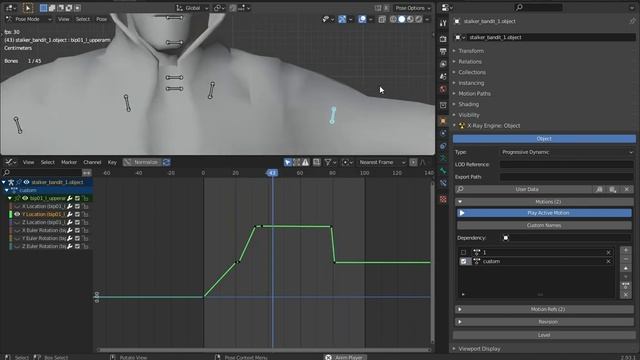Expand the Motion Refs (2) section
This screenshot has height=360, width=640.
pos(544,309)
